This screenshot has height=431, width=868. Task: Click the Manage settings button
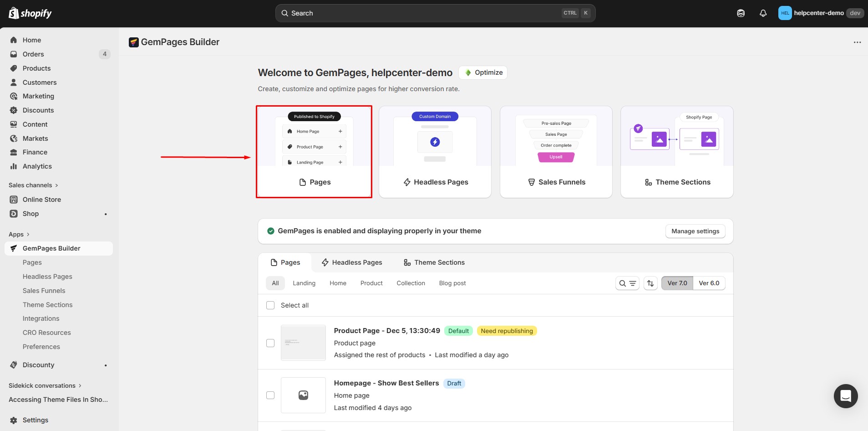695,231
